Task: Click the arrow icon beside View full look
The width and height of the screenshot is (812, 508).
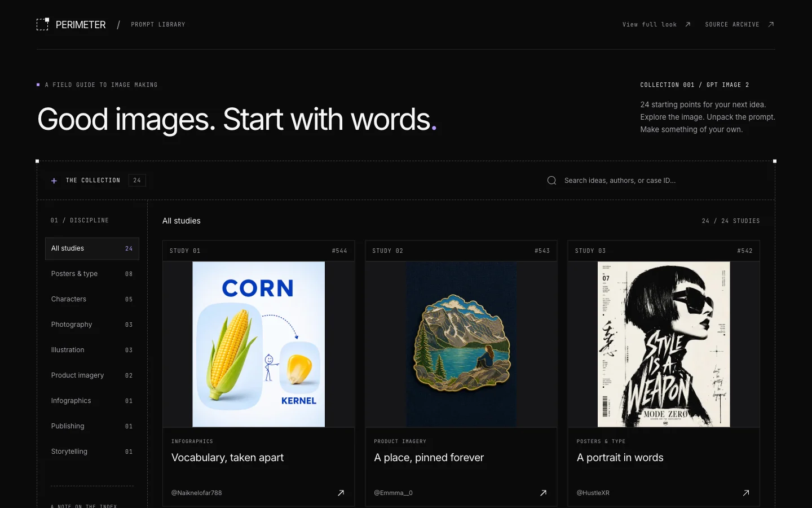Action: pos(687,24)
